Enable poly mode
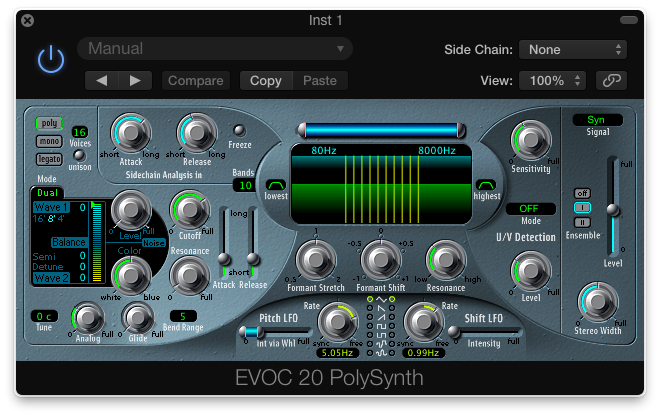Image resolution: width=660 pixels, height=417 pixels. pyautogui.click(x=49, y=123)
